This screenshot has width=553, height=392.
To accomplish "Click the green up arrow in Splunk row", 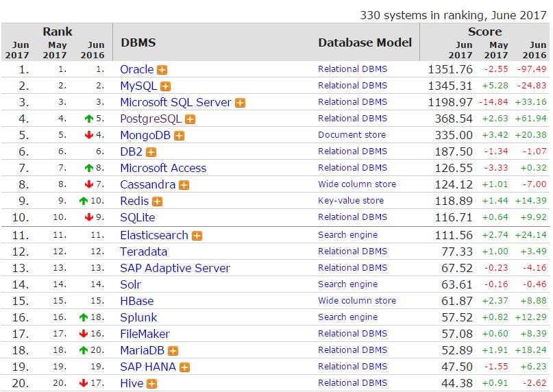I will tap(83, 317).
